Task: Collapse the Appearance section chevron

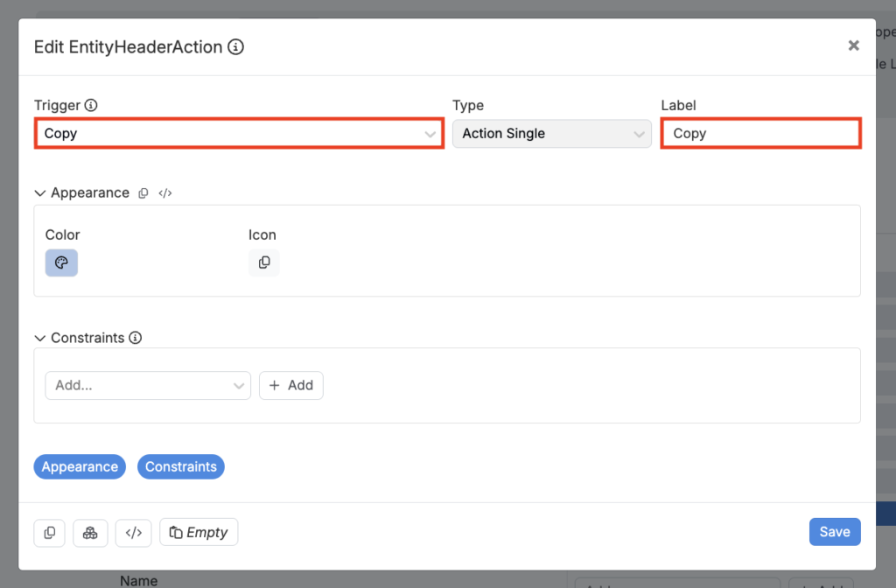Action: (x=39, y=193)
